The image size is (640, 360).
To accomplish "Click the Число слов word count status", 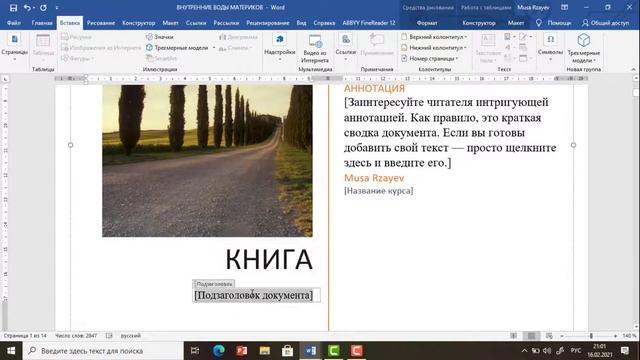I will pyautogui.click(x=76, y=336).
